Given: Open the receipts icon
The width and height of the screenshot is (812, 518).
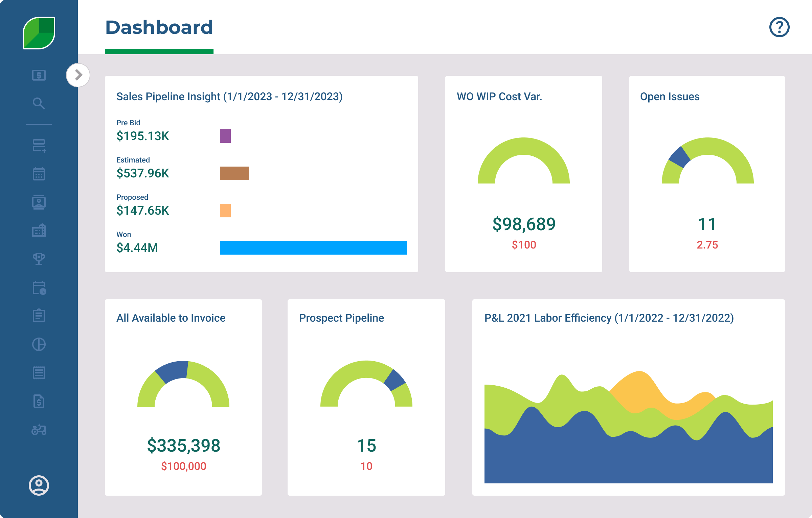Looking at the screenshot, I should [39, 373].
